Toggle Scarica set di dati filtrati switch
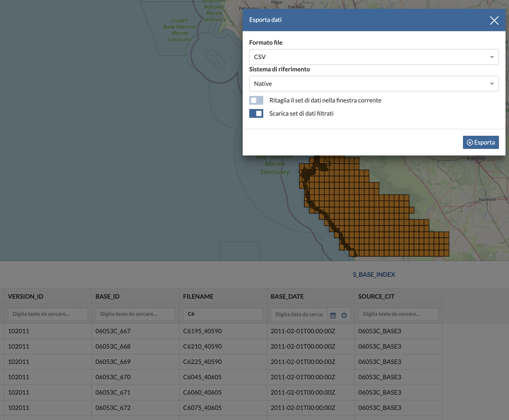Screen dimensions: 509x420 click(x=256, y=113)
